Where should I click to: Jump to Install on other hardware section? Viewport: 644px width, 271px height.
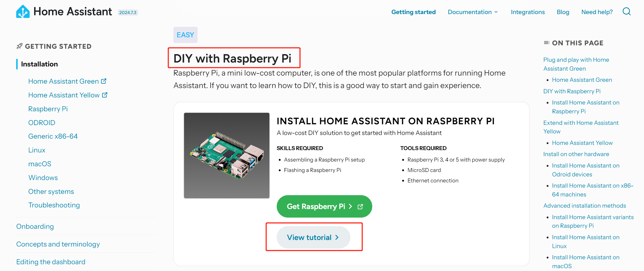coord(576,154)
